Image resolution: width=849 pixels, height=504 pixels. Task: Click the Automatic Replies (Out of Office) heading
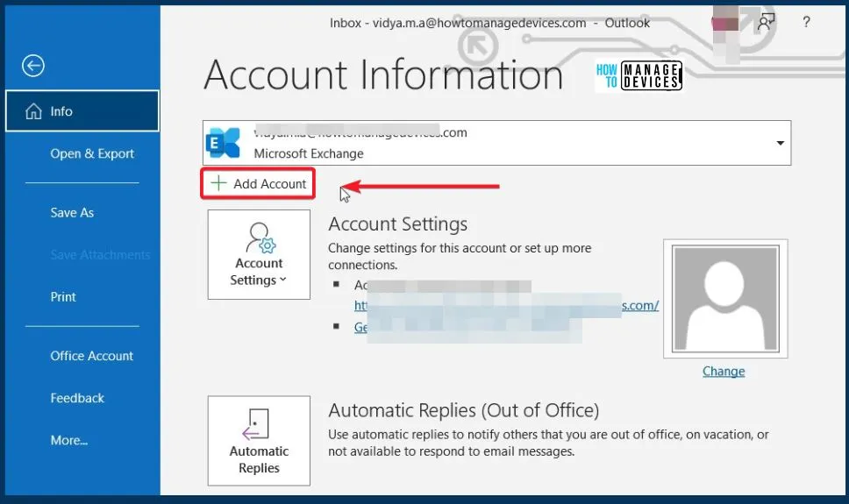pyautogui.click(x=463, y=410)
